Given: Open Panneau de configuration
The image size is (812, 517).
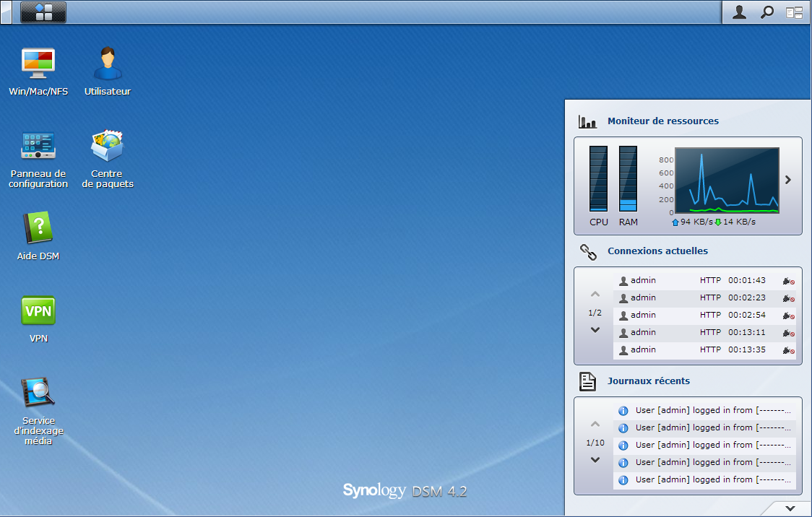Looking at the screenshot, I should [38, 147].
